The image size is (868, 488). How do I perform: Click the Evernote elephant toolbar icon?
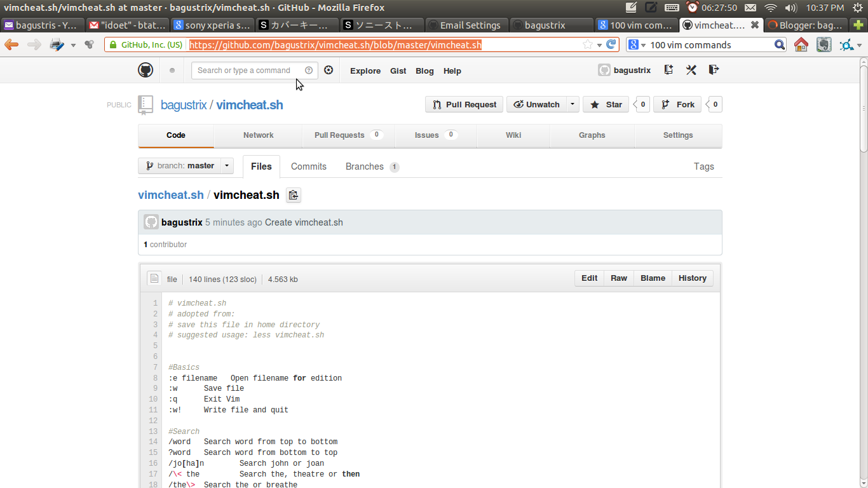click(x=824, y=44)
